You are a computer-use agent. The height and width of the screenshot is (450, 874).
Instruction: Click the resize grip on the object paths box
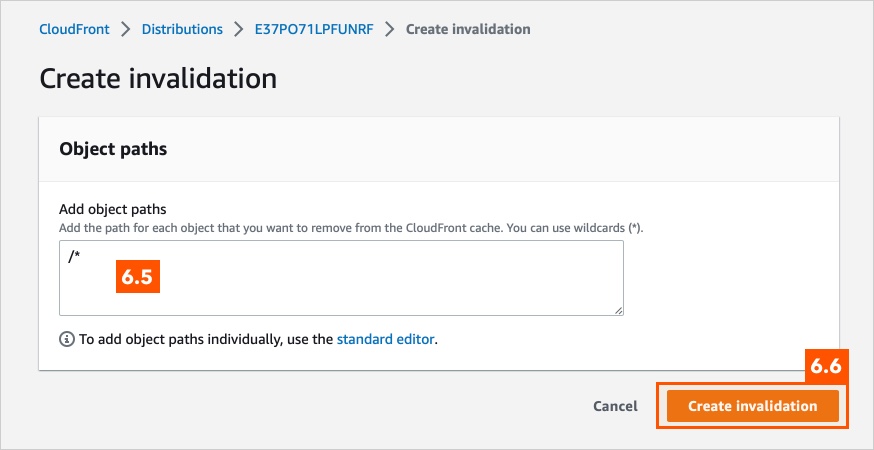coord(618,310)
